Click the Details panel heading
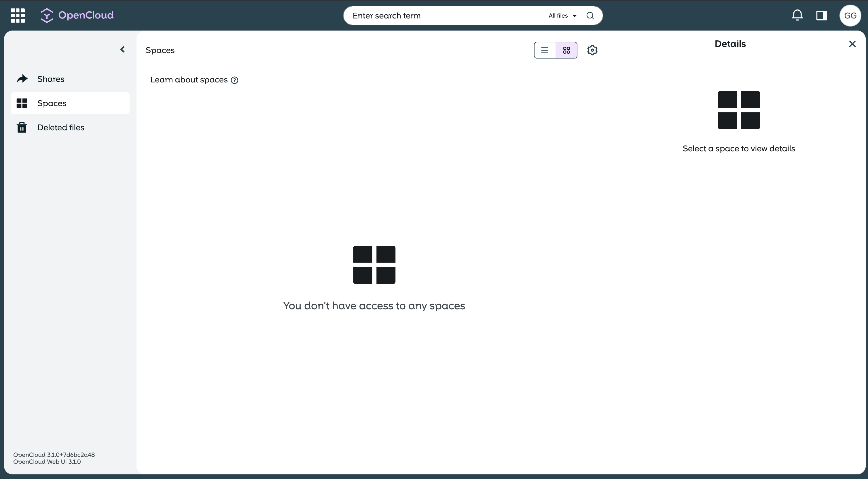The image size is (868, 479). 730,44
